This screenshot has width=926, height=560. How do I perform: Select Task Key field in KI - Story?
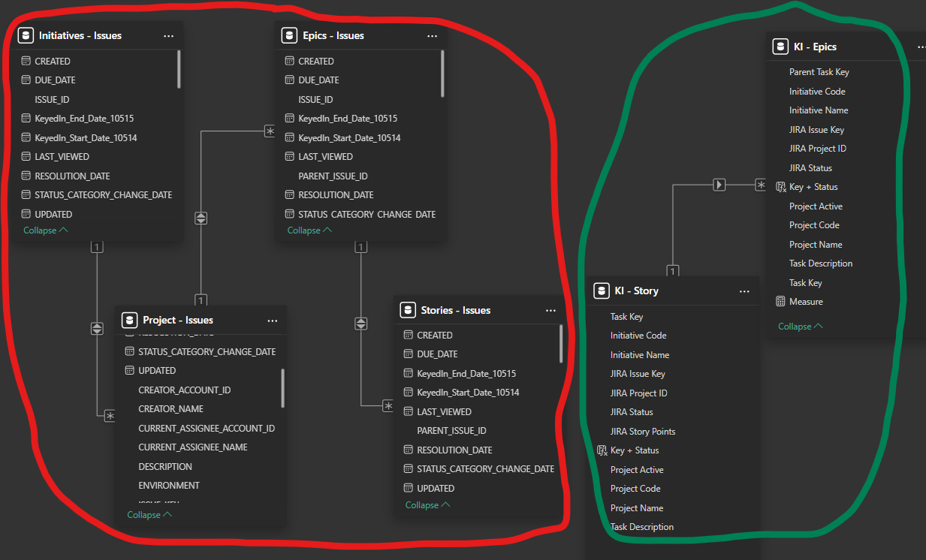pyautogui.click(x=626, y=317)
